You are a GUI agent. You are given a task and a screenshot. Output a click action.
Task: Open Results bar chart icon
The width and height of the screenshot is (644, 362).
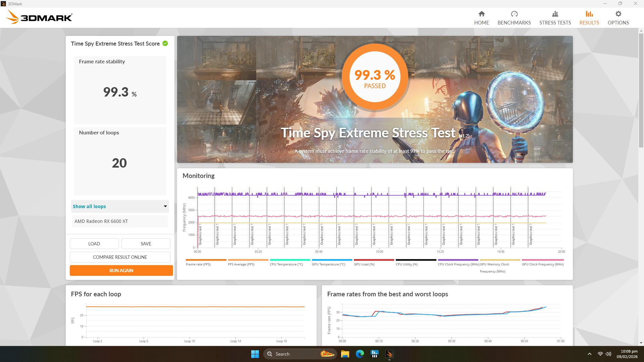pos(589,14)
